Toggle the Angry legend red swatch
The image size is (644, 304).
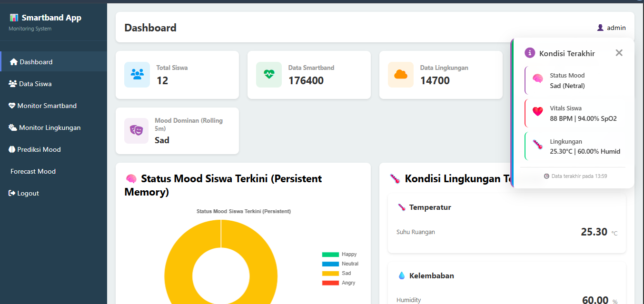[330, 283]
